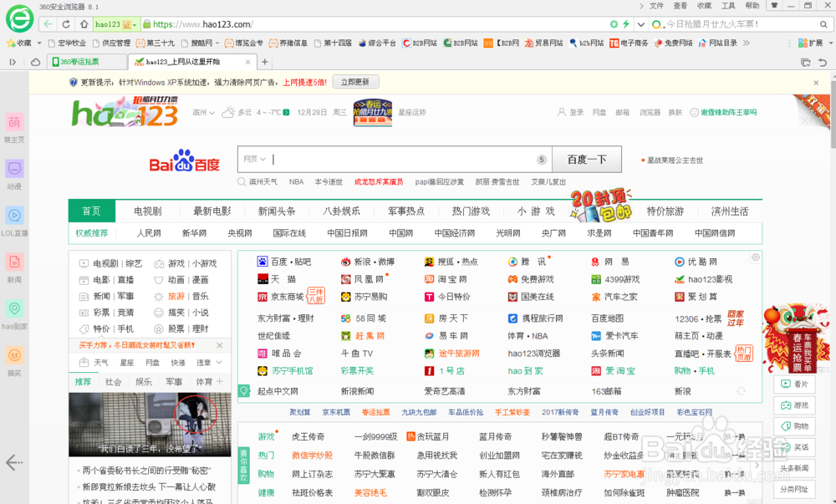The image size is (836, 504).
Task: Click the sidebar back arrow at bottom left
Action: [14, 462]
